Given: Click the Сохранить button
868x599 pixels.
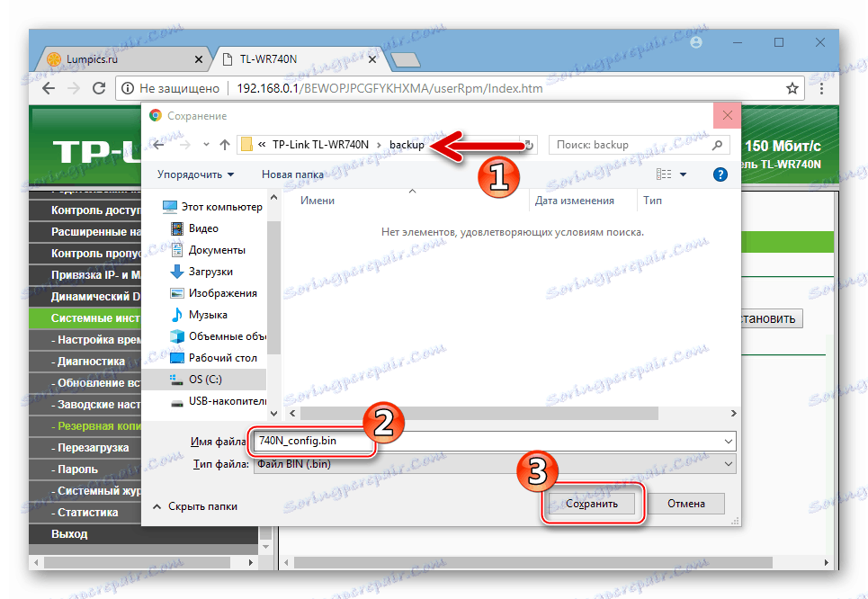Looking at the screenshot, I should pos(592,504).
